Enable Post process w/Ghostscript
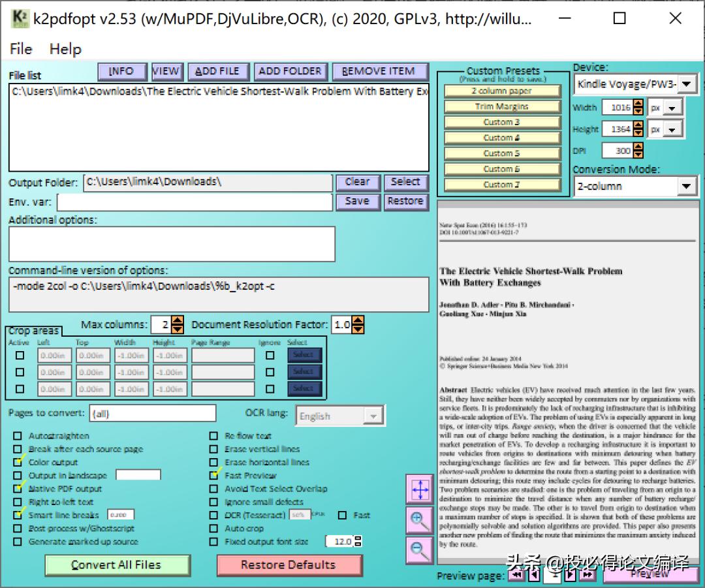This screenshot has height=588, width=705. 18,528
